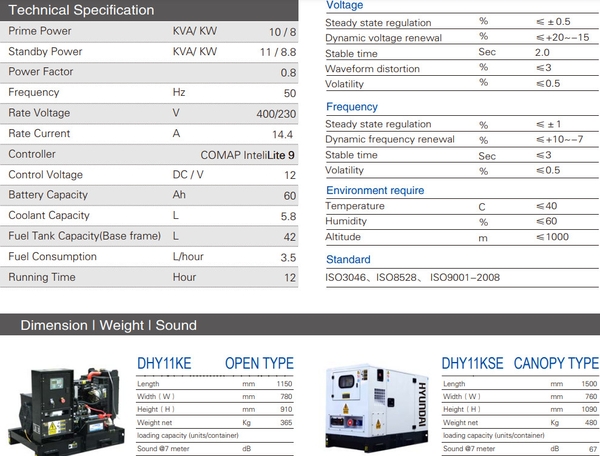Click the Fuel Tank value 42
Viewport: 600px width, 456px height.
290,237
